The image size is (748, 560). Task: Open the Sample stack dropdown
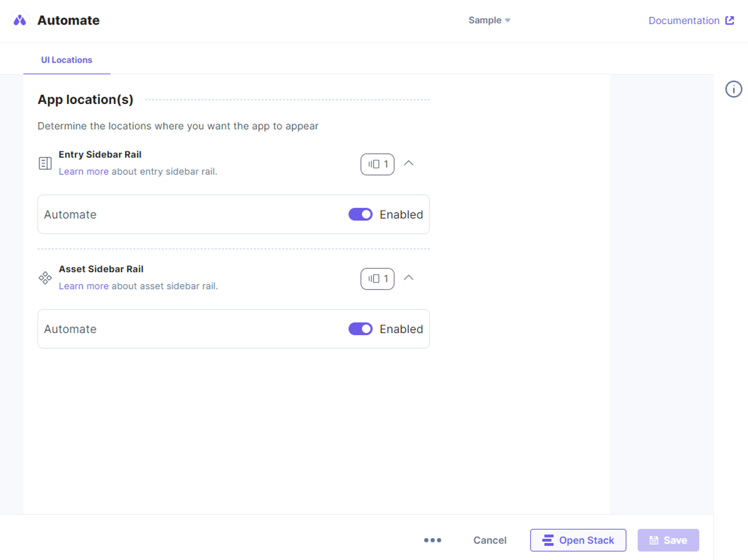tap(489, 20)
